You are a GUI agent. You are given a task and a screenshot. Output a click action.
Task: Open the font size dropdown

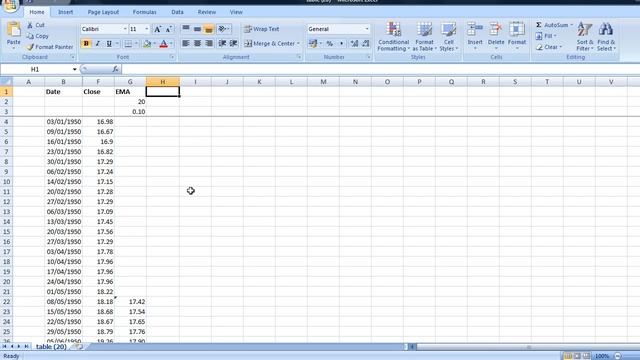coord(147,29)
